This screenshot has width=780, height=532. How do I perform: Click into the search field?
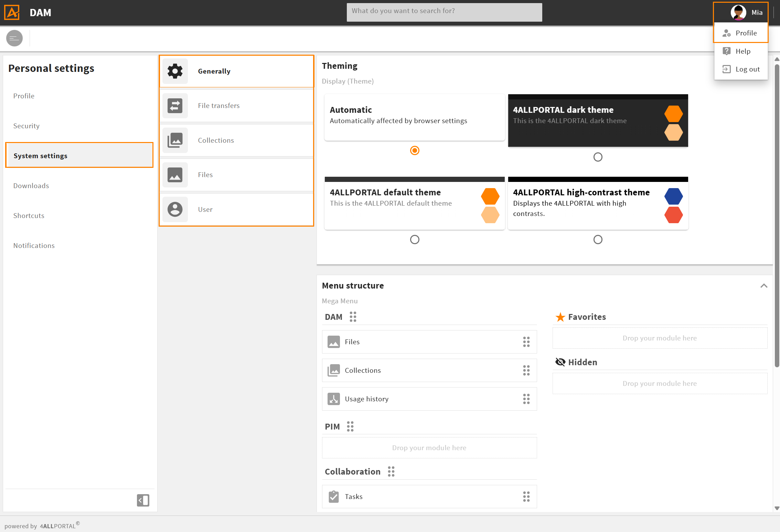(444, 12)
